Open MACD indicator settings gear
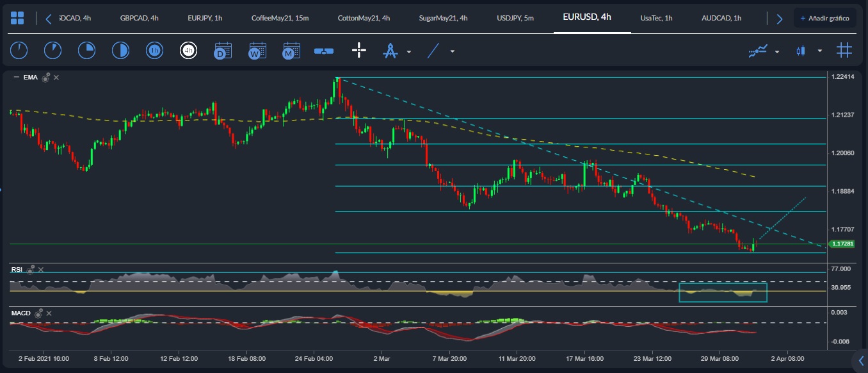The image size is (868, 373). click(x=39, y=313)
